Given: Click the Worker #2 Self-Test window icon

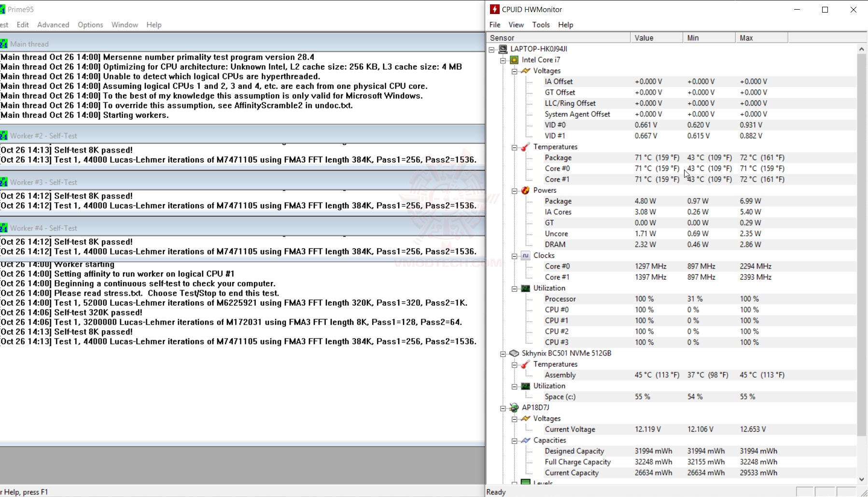Looking at the screenshot, I should [x=3, y=136].
